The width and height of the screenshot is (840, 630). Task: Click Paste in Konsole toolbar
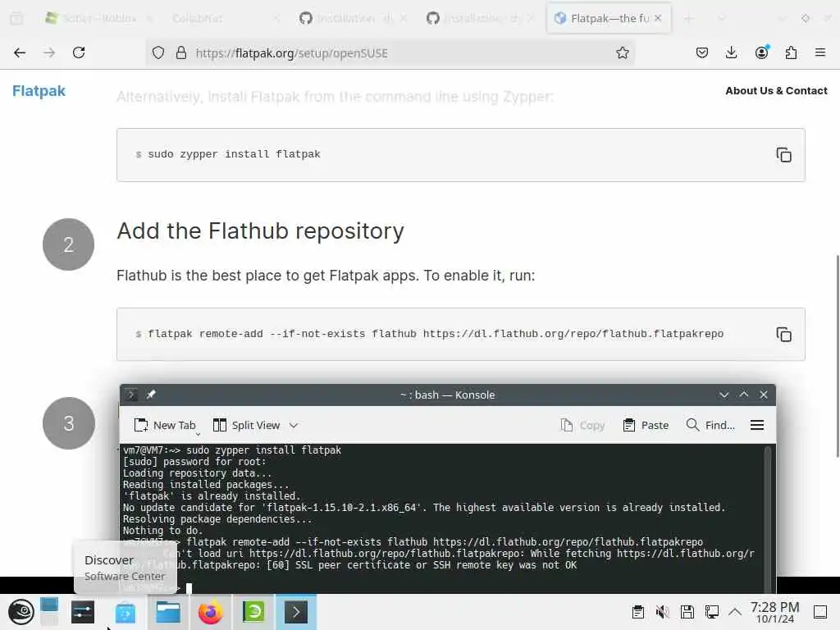point(646,425)
